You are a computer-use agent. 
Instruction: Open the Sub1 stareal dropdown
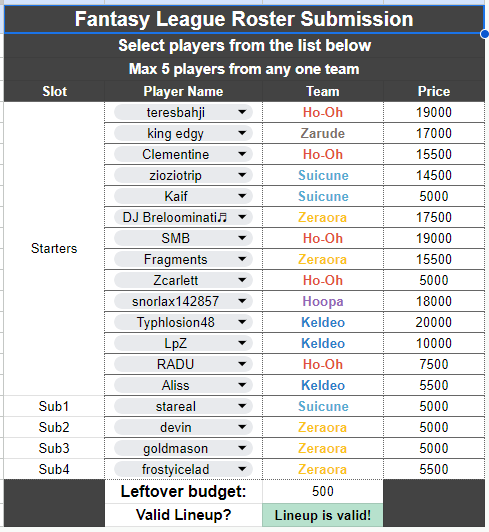183,406
